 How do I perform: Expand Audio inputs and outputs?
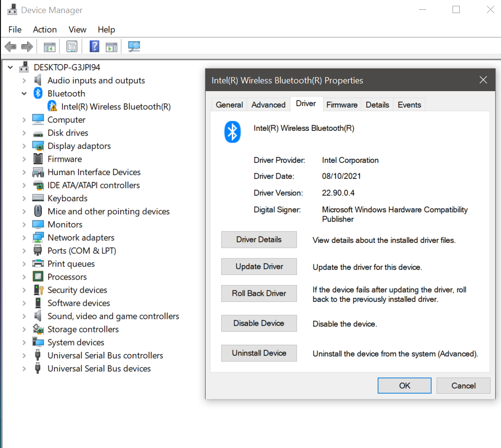(24, 80)
